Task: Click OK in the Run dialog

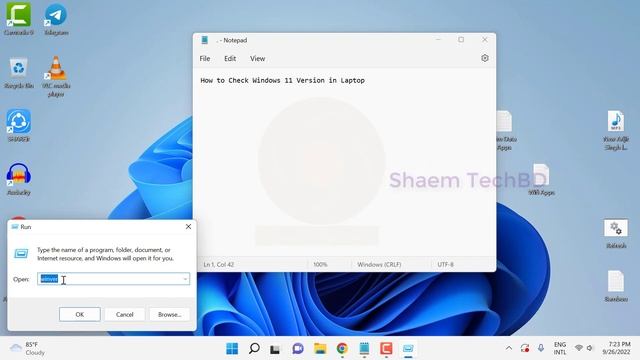Action: point(80,314)
